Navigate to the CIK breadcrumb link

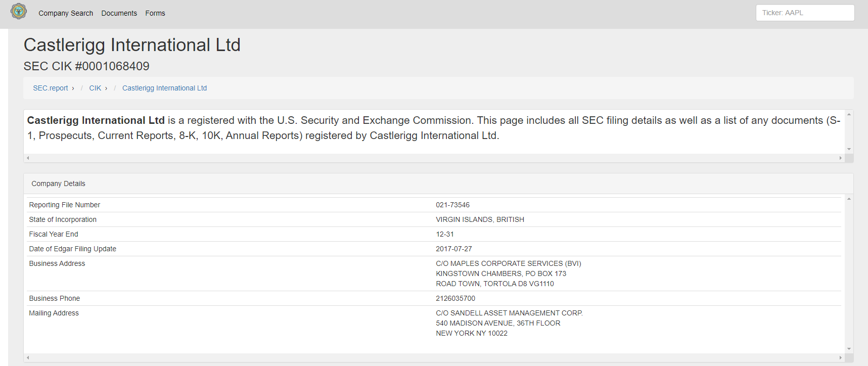(95, 88)
